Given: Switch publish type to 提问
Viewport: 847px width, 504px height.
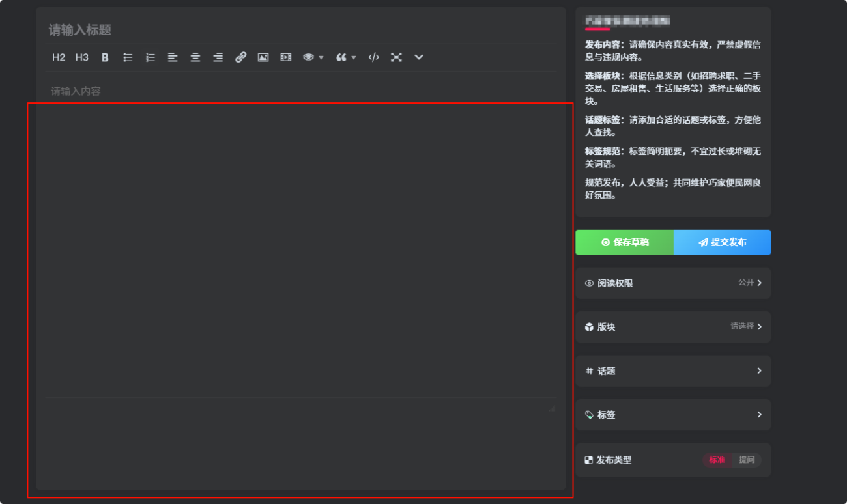Looking at the screenshot, I should point(747,460).
